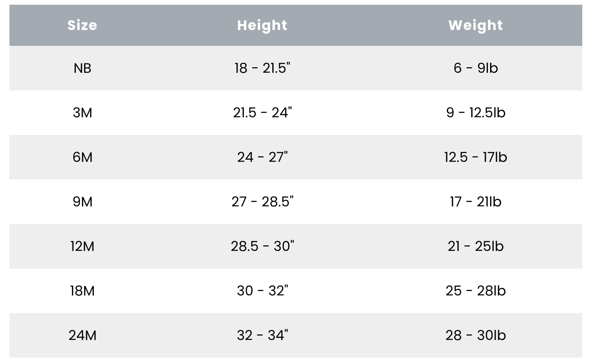Select the 6M size cell
The image size is (590, 364).
(x=82, y=157)
